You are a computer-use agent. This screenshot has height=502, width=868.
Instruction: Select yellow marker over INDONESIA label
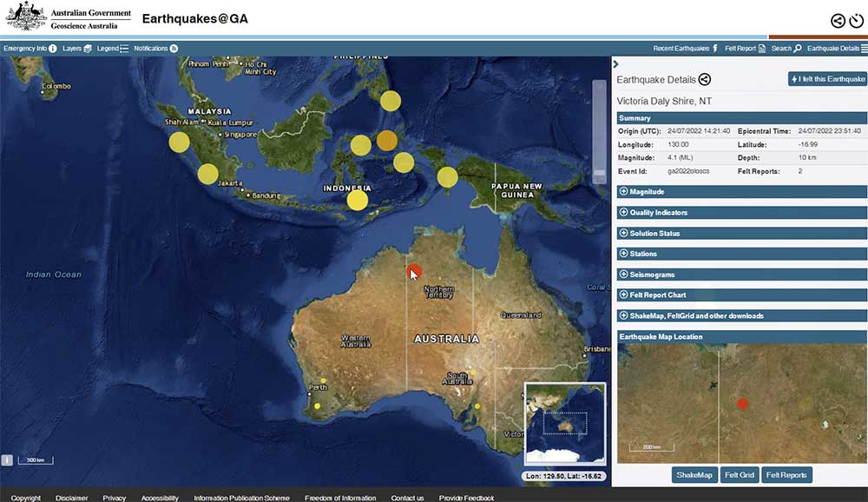(357, 200)
